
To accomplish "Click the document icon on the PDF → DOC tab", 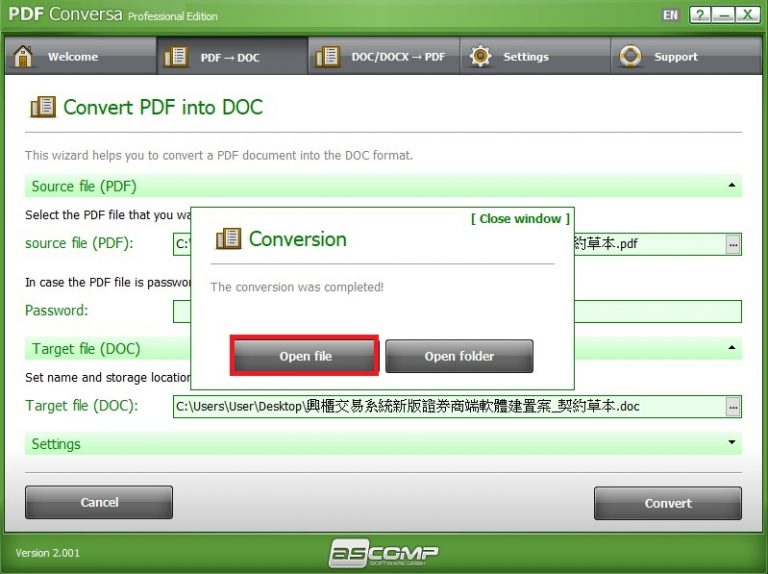I will click(175, 56).
